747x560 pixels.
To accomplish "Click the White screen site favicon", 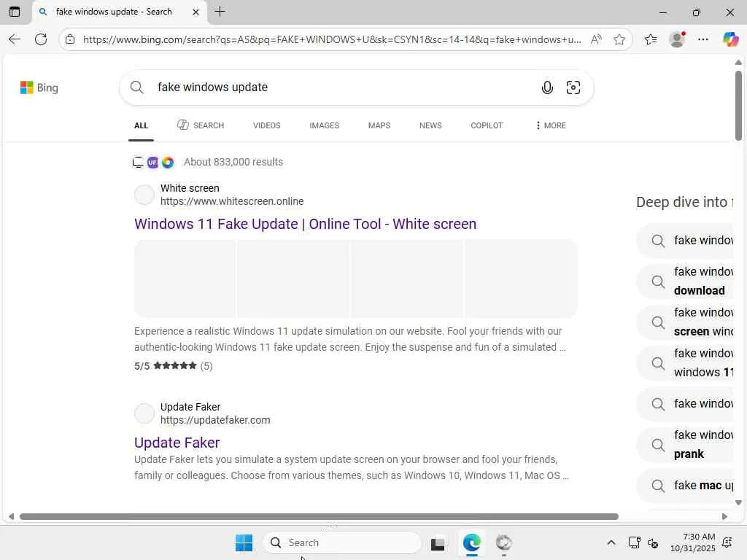I will tap(144, 195).
